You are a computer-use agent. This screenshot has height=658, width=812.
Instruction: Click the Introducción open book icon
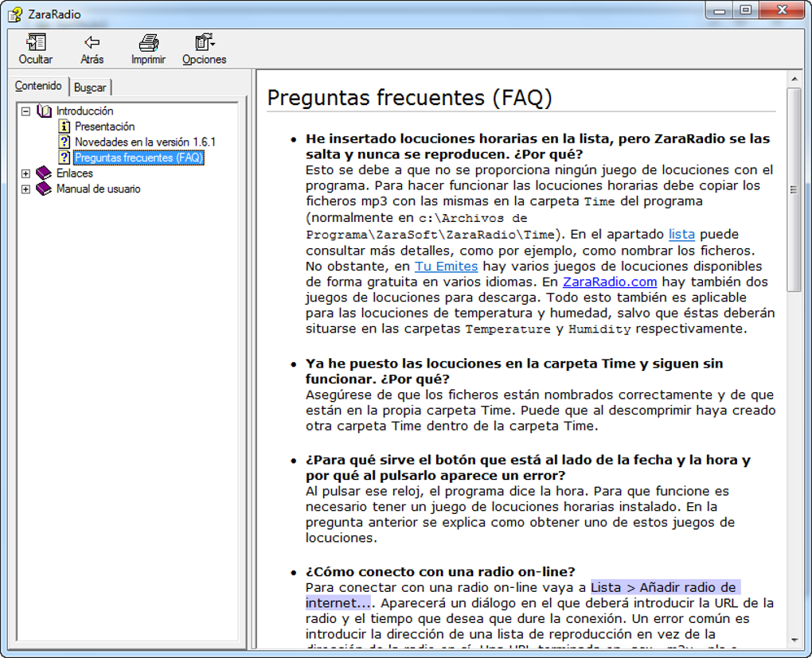pyautogui.click(x=45, y=111)
